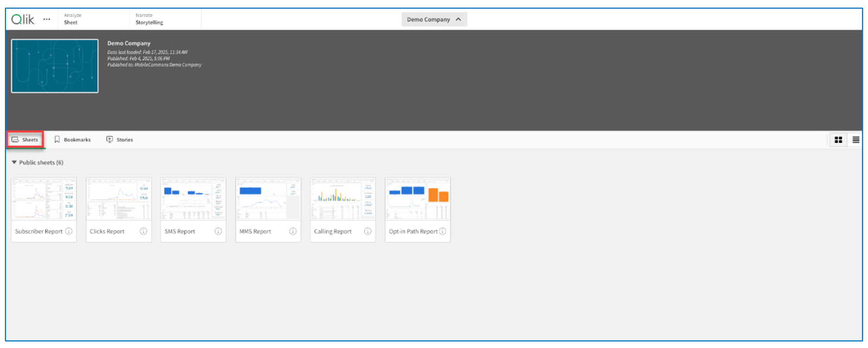Click the Qlik logo
Image resolution: width=868 pixels, height=348 pixels.
[23, 19]
